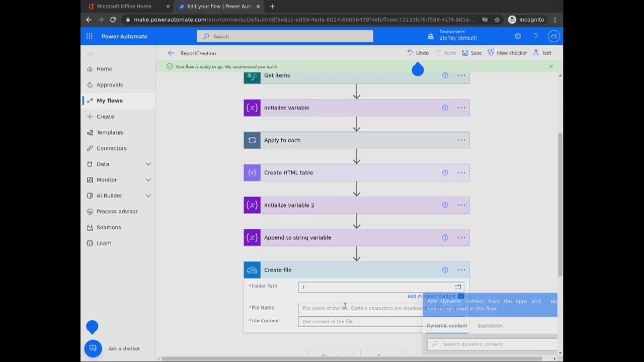Open a new browser tab
The height and width of the screenshot is (362, 644).
tap(272, 6)
